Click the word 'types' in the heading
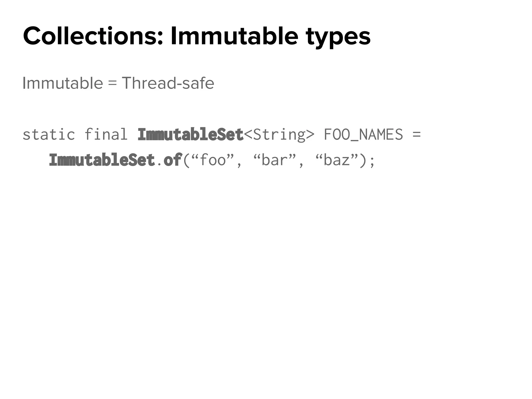Viewport: 532px width, 399px height. (x=338, y=38)
